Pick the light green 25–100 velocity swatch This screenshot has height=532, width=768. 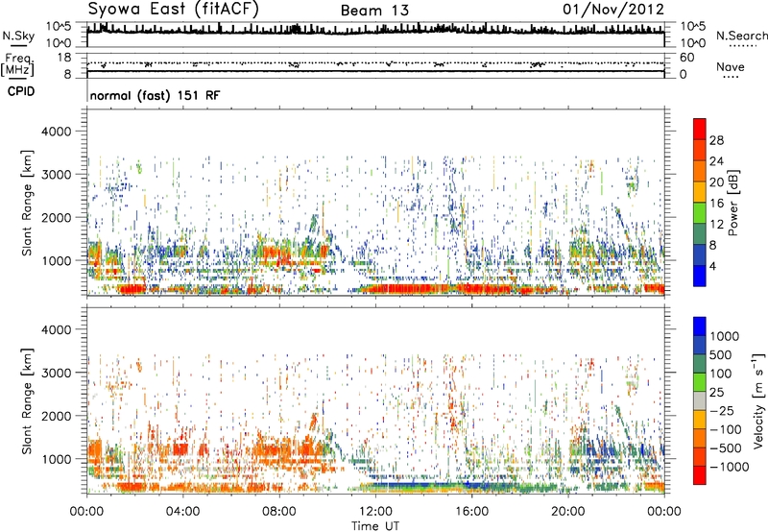(700, 382)
